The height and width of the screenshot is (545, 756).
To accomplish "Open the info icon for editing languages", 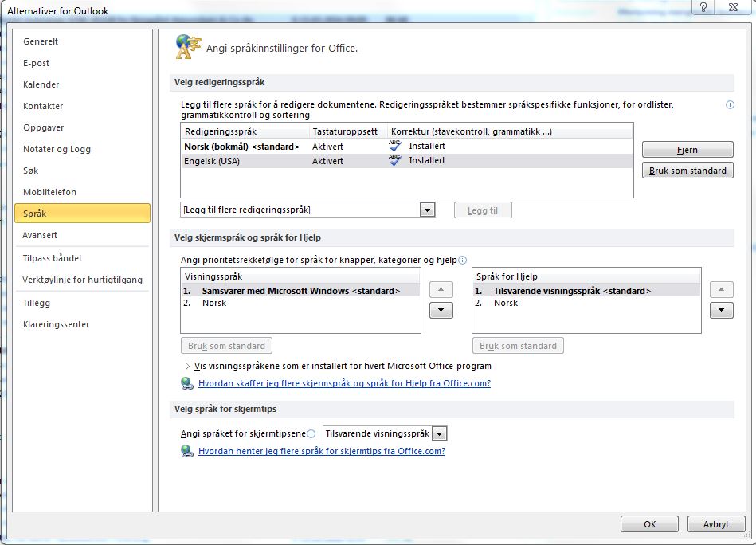I will point(730,104).
